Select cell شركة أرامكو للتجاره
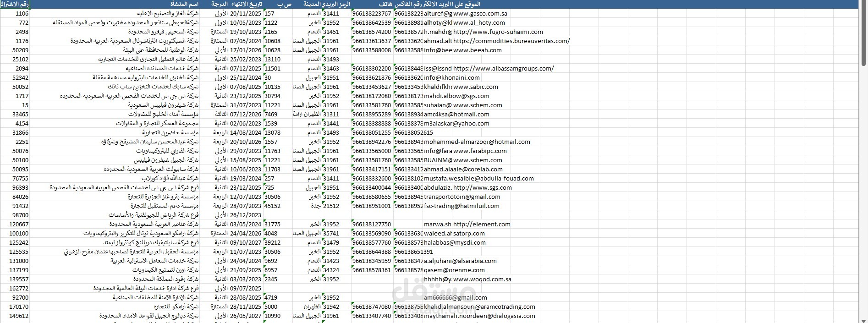The width and height of the screenshot is (868, 323). tap(115, 307)
